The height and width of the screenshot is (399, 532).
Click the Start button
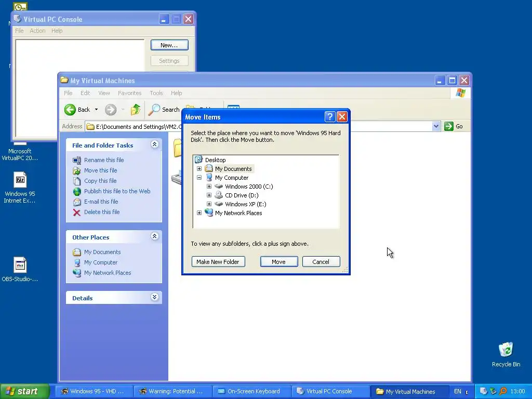coord(24,391)
